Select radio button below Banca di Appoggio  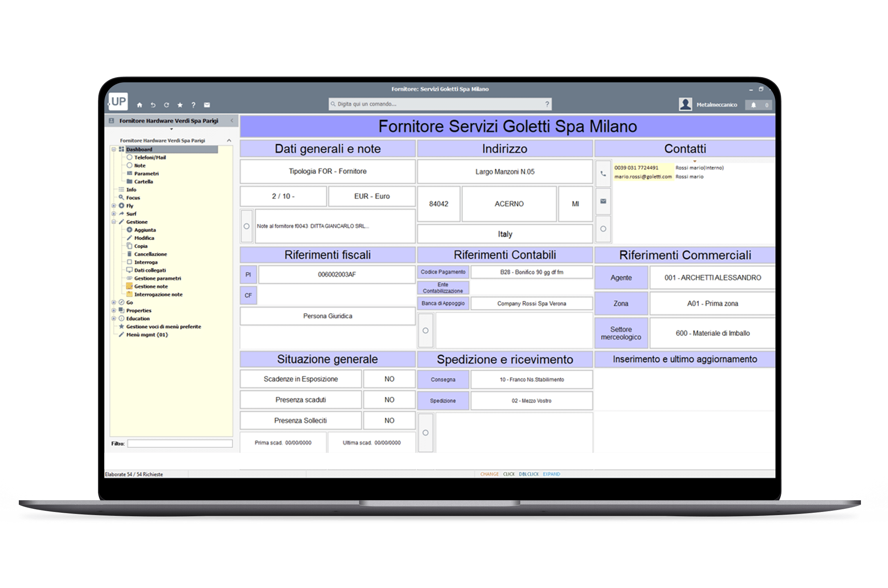pos(425,330)
